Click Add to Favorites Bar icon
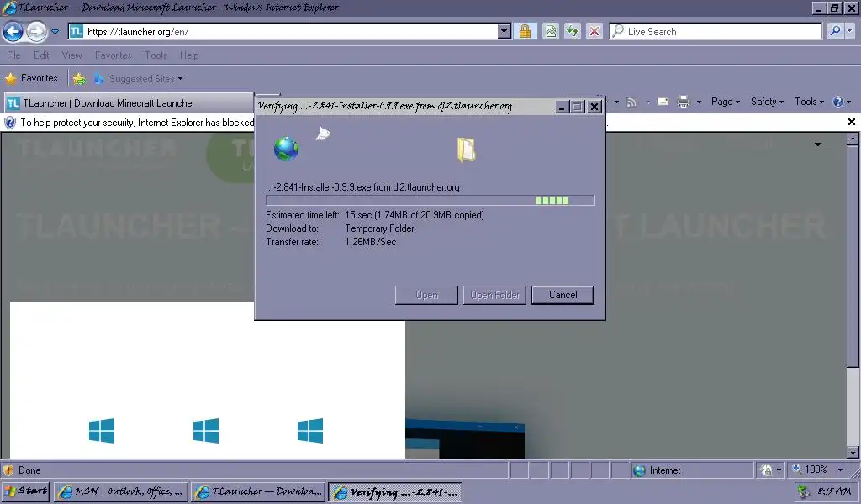Screen dimensions: 861x504 pos(80,79)
